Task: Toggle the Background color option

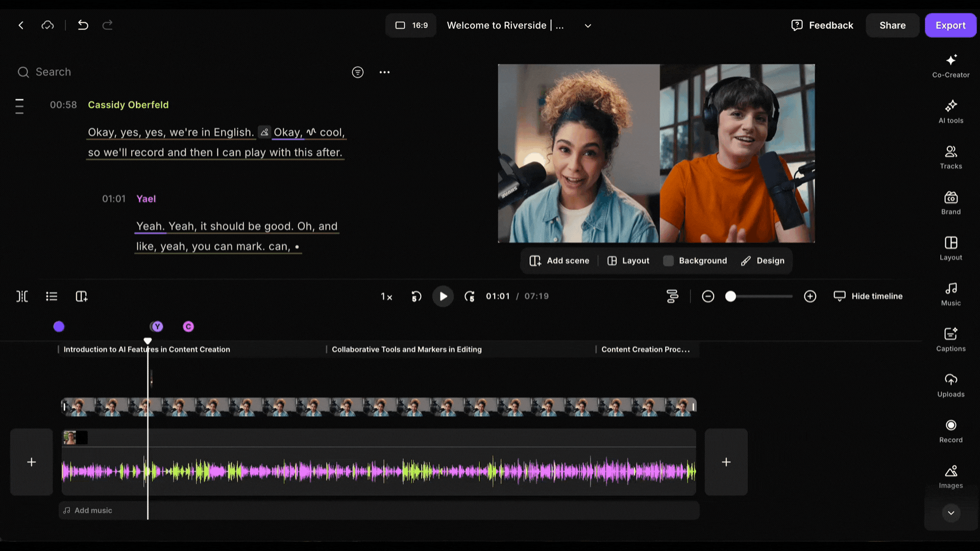Action: click(695, 261)
